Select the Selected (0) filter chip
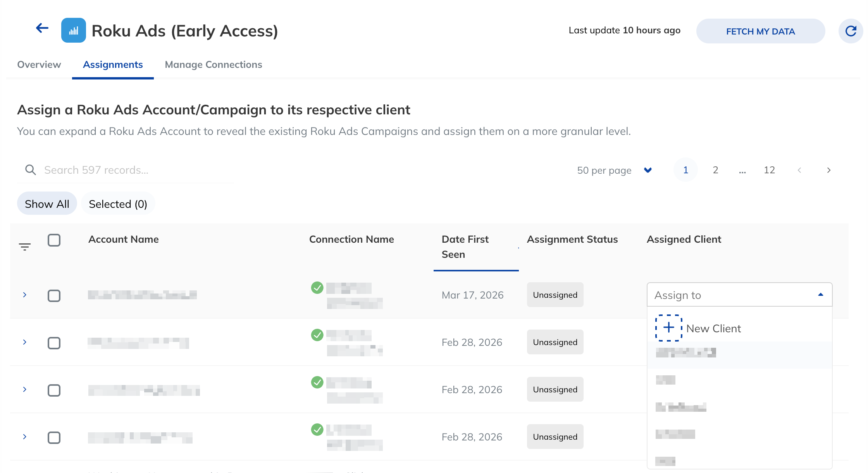The image size is (868, 473). 118,204
